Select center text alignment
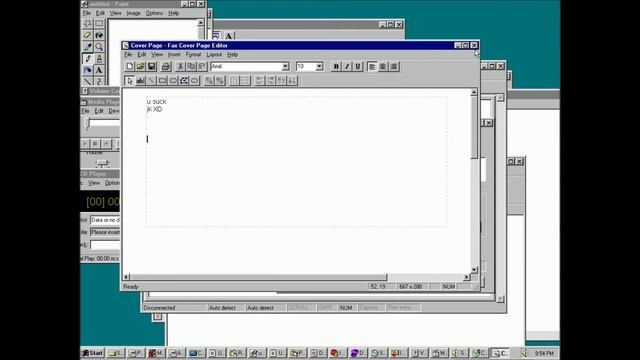This screenshot has width=640, height=360. click(383, 66)
